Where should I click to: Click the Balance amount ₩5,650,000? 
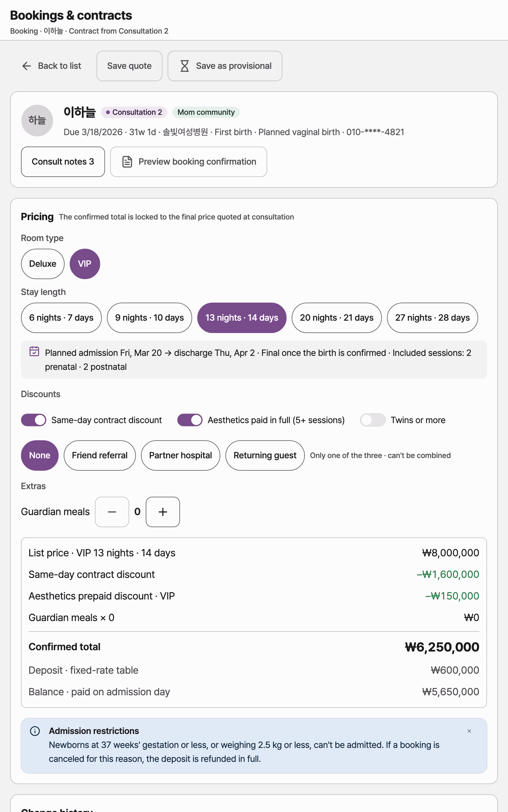451,692
